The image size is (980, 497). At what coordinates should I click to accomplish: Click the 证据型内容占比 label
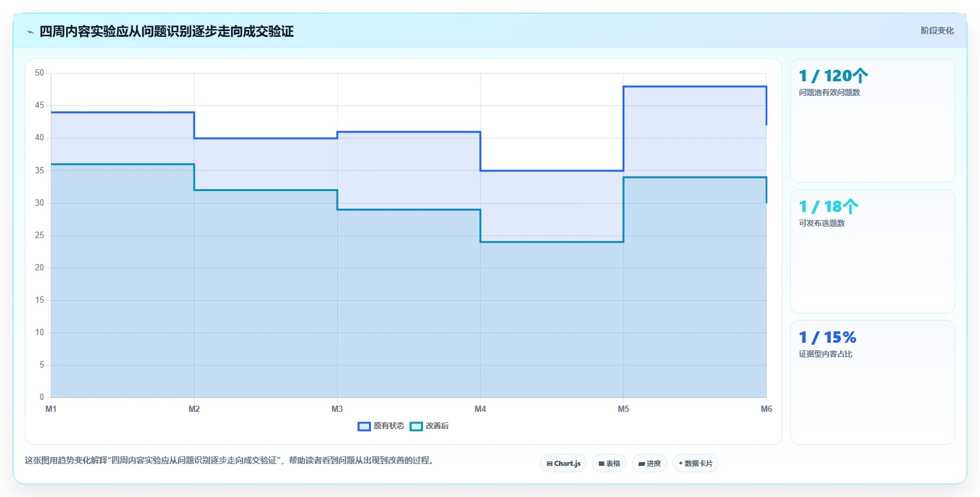826,354
